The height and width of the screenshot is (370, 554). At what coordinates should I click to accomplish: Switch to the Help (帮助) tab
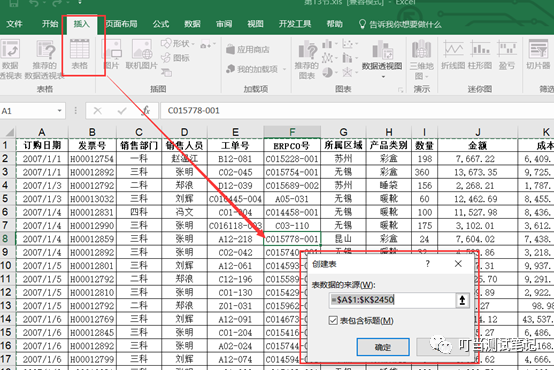334,24
